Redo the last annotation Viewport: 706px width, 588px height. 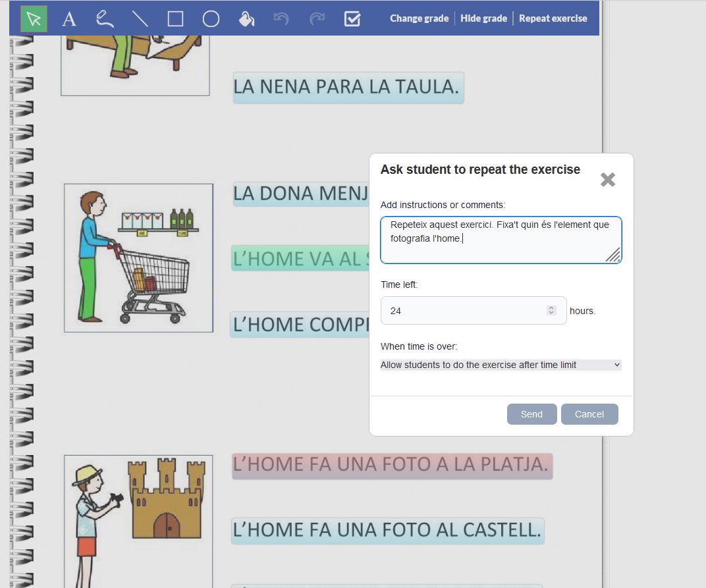point(317,18)
